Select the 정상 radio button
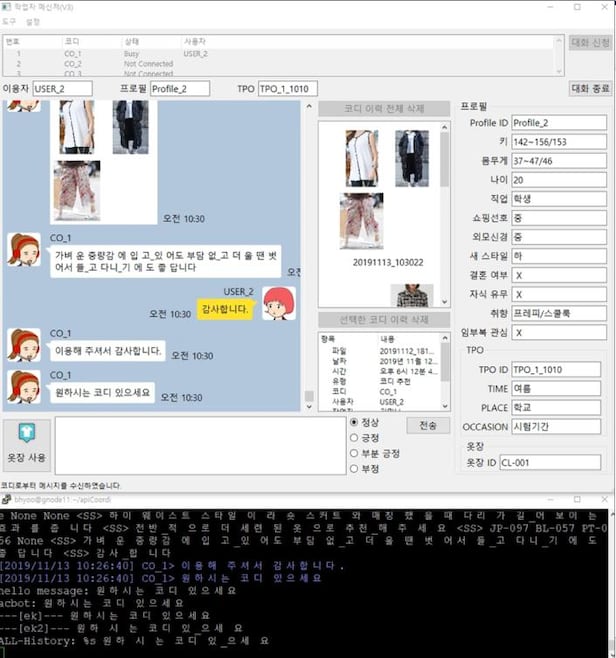 pos(355,422)
